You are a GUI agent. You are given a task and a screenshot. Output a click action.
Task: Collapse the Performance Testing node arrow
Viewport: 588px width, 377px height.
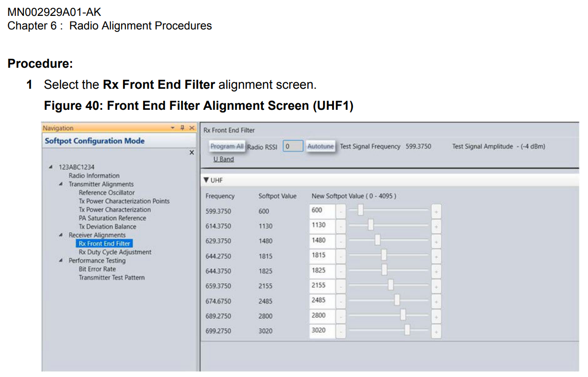click(x=61, y=261)
